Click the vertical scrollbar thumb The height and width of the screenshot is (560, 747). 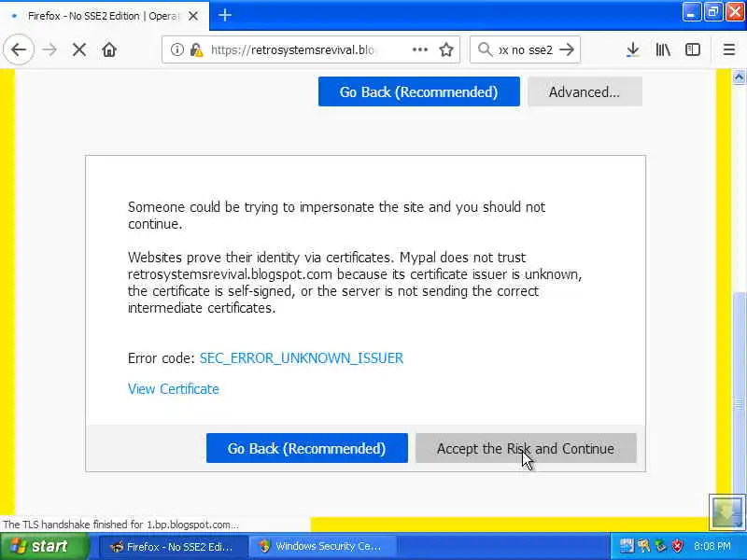point(739,402)
